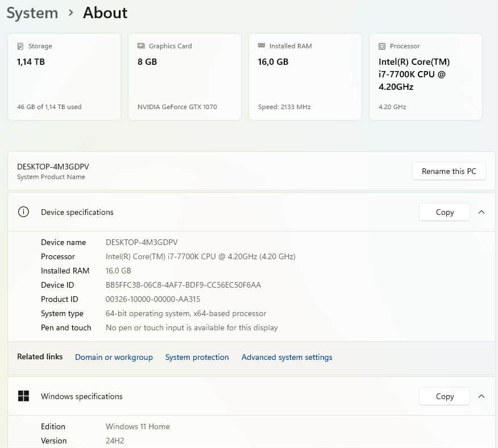This screenshot has width=498, height=448.
Task: Select the Installed RAM 16,0 GB card
Action: pos(305,77)
